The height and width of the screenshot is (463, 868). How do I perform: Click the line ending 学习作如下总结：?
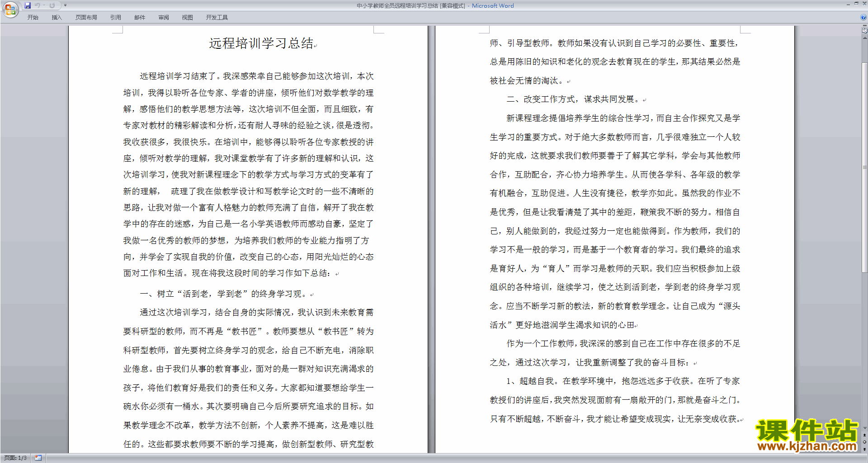pyautogui.click(x=227, y=273)
